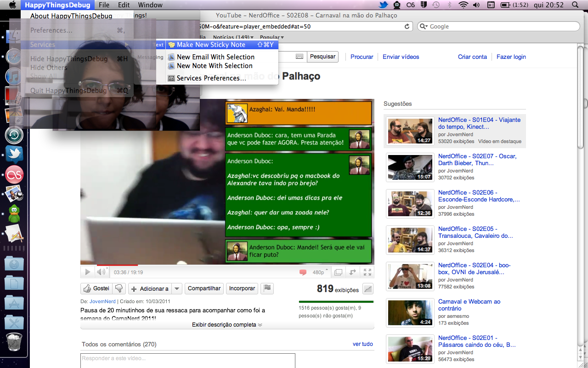Open the Trash in the Dock
This screenshot has width=588, height=368.
[x=14, y=343]
